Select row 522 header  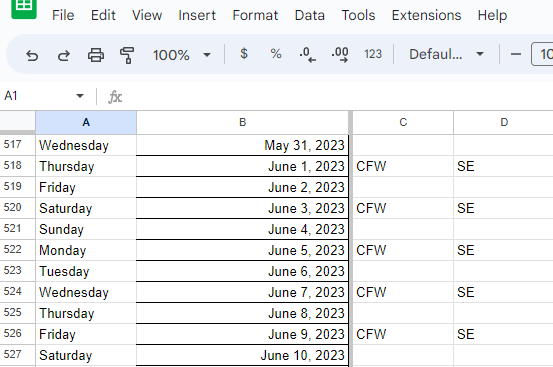tap(18, 250)
